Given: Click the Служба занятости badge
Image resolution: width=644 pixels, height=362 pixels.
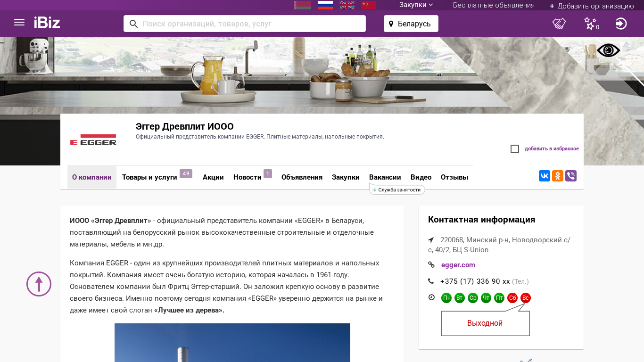Looking at the screenshot, I should tap(397, 189).
